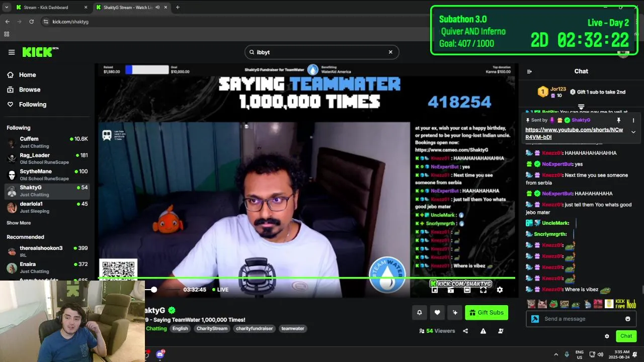The width and height of the screenshot is (644, 362).
Task: Mute audio on ShaktyG Stream tab
Action: pos(157,8)
